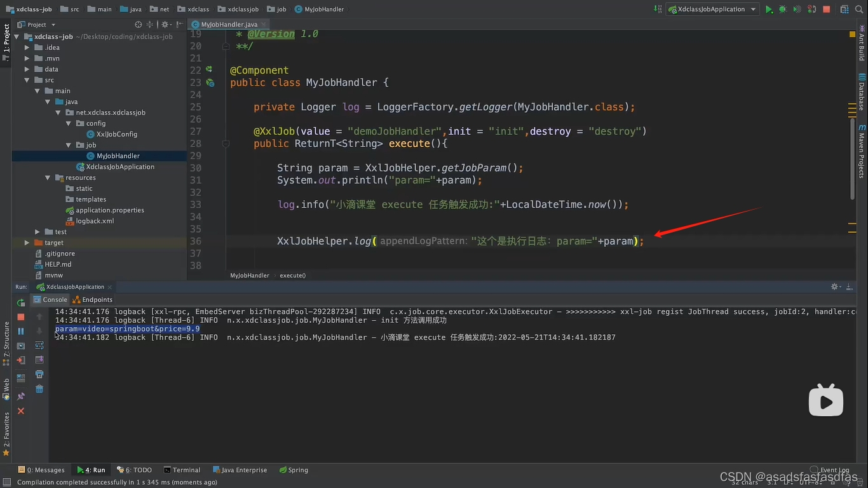Collapse the config package

69,123
